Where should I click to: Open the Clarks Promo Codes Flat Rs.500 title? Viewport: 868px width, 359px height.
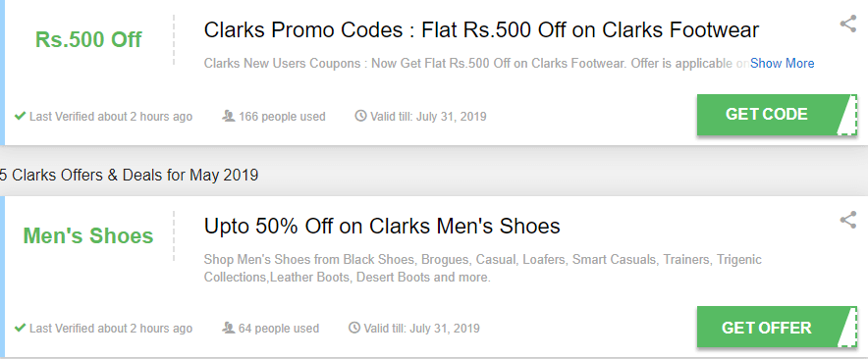(x=481, y=29)
